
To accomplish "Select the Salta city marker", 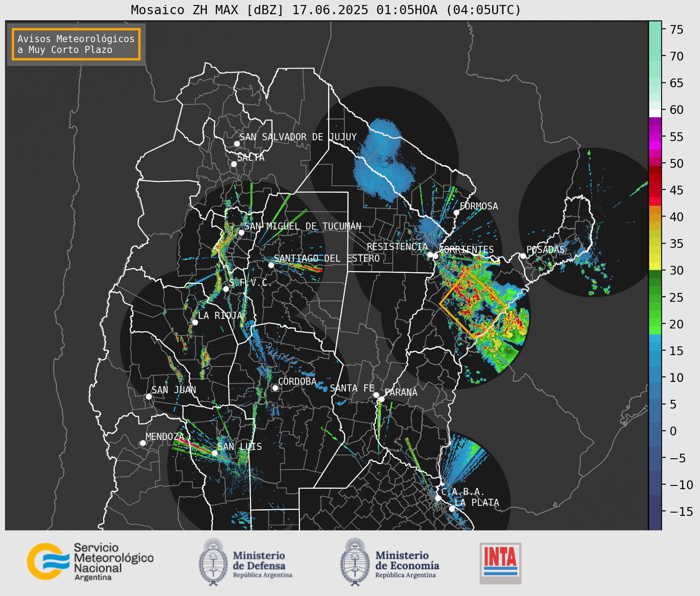I will pos(234,164).
